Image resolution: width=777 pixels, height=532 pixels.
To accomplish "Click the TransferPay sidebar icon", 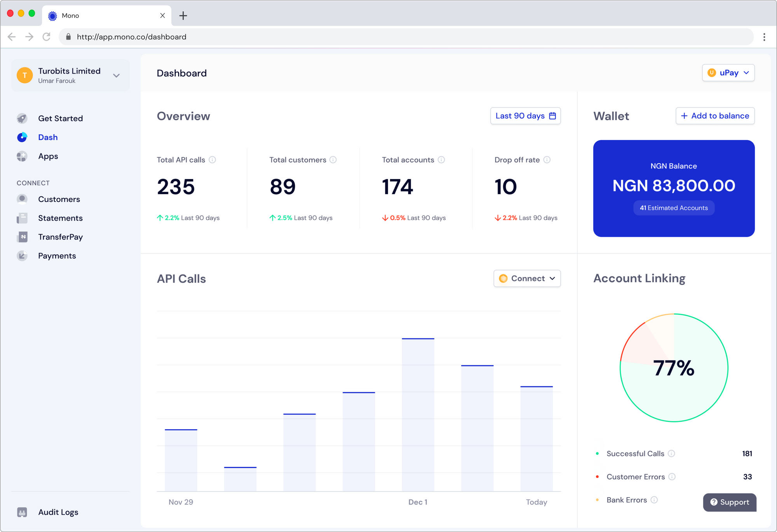I will 22,237.
